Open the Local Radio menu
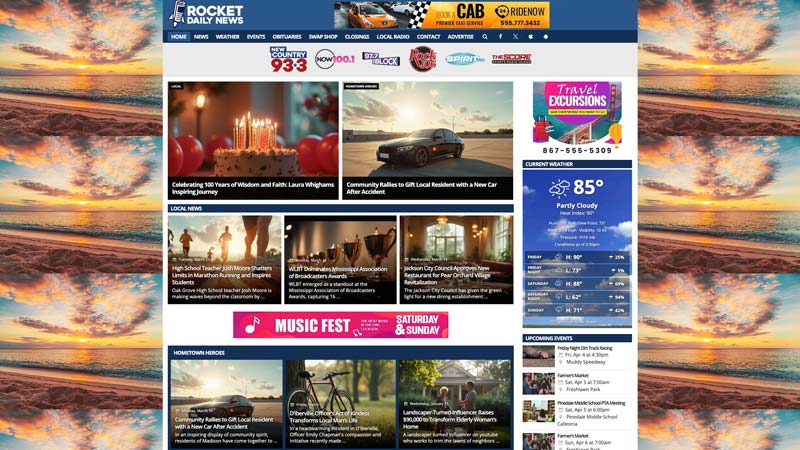 (393, 36)
